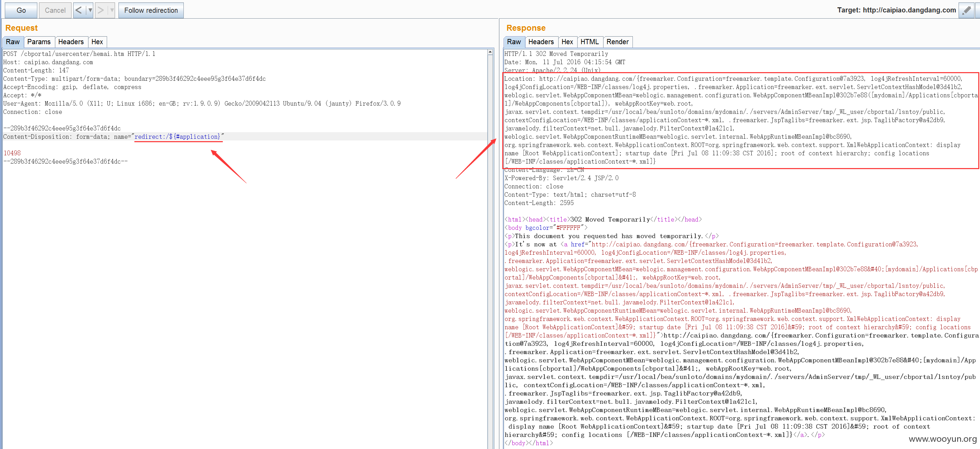980x449 pixels.
Task: Click the Accept-Encoding header line
Action: coord(72,87)
